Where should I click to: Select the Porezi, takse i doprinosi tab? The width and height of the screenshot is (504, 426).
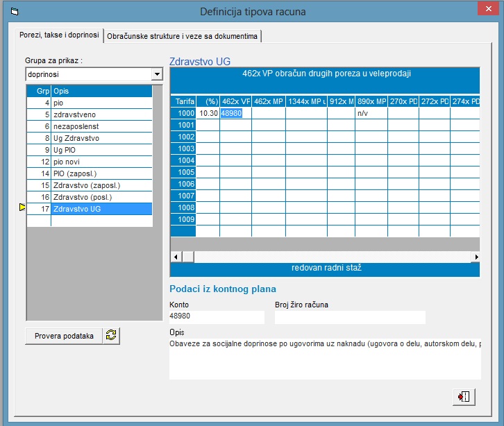coord(60,35)
